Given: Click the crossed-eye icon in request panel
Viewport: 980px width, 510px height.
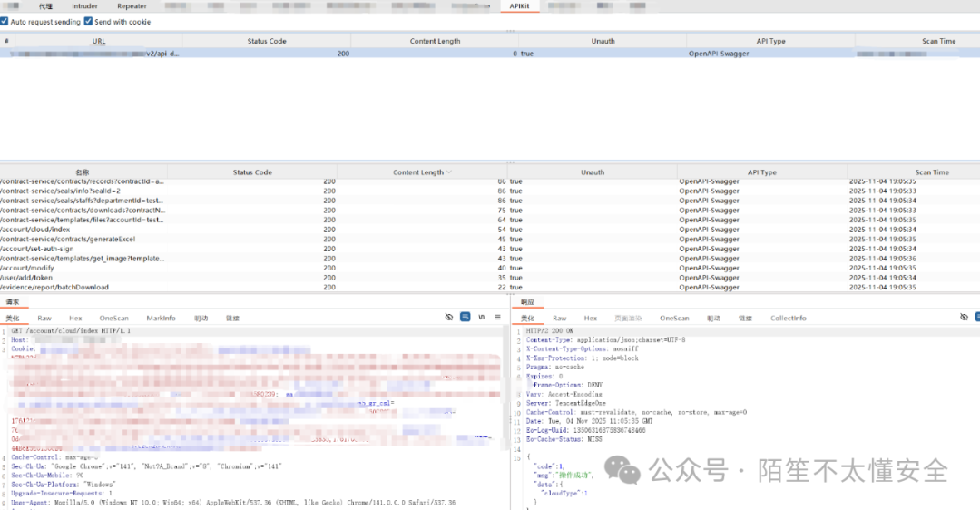Looking at the screenshot, I should pyautogui.click(x=449, y=317).
